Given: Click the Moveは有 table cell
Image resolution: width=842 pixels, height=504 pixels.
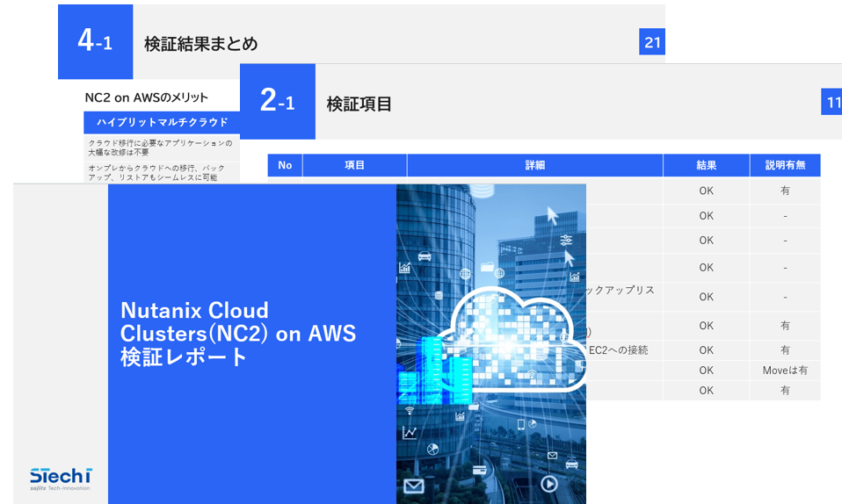Looking at the screenshot, I should (x=785, y=371).
